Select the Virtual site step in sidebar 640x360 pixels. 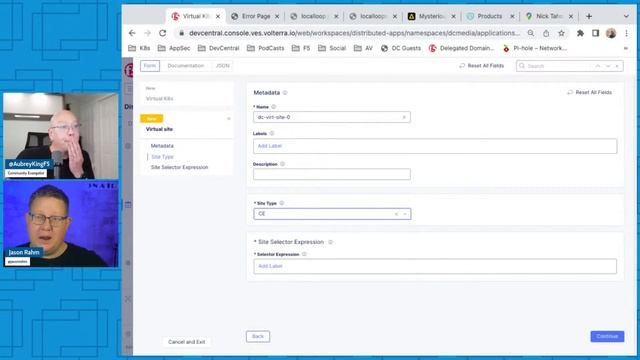tap(187, 124)
